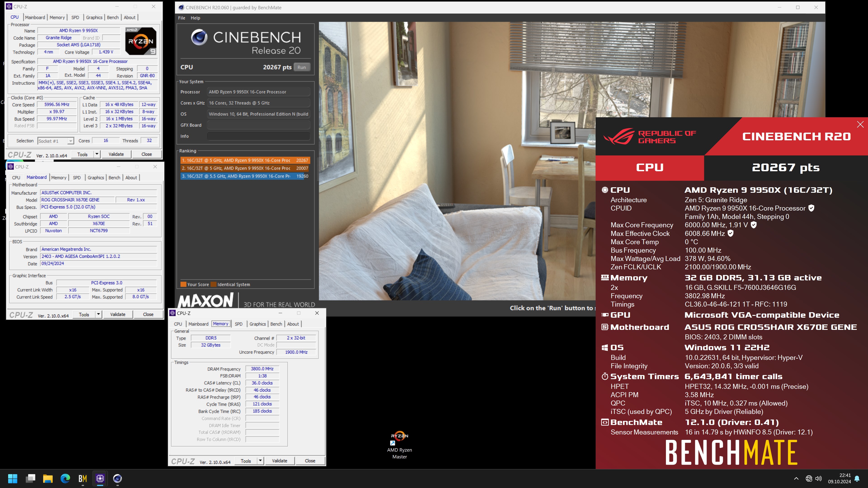
Task: Click Close in Memory CPU-Z window
Action: click(x=310, y=461)
